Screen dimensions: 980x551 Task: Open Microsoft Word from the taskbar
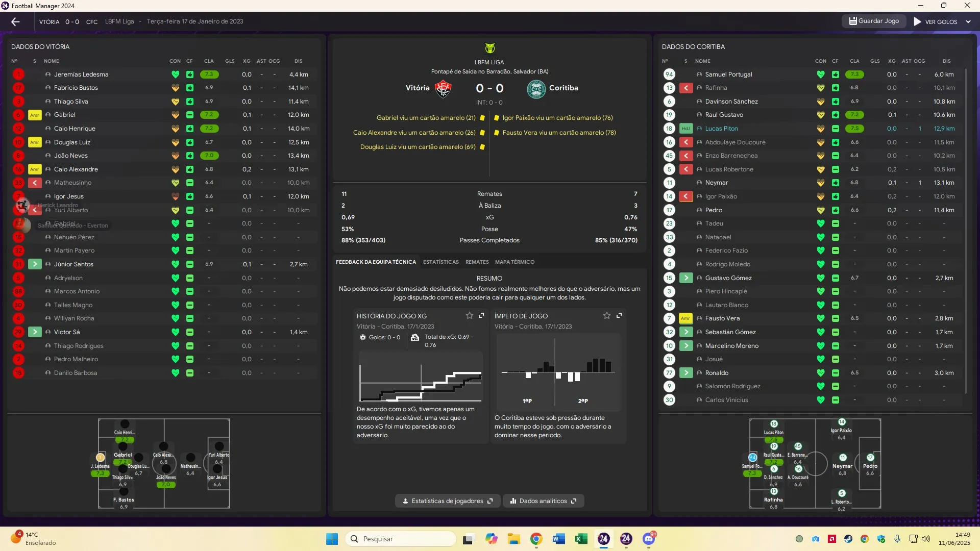coord(558,539)
